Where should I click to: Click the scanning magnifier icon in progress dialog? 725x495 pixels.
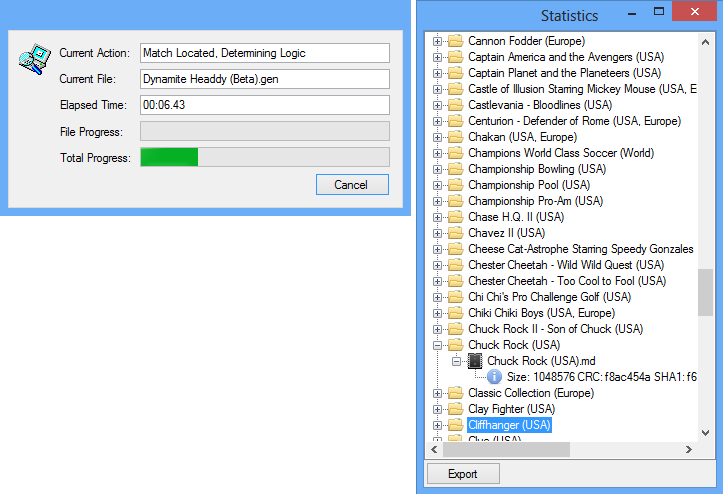click(x=34, y=59)
